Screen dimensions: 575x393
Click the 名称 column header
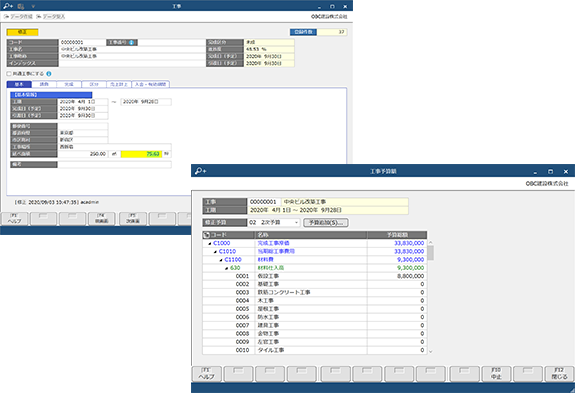pyautogui.click(x=311, y=235)
